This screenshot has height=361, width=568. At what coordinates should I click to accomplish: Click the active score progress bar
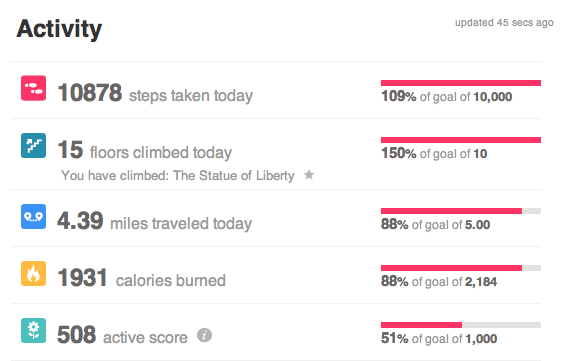[x=461, y=325]
